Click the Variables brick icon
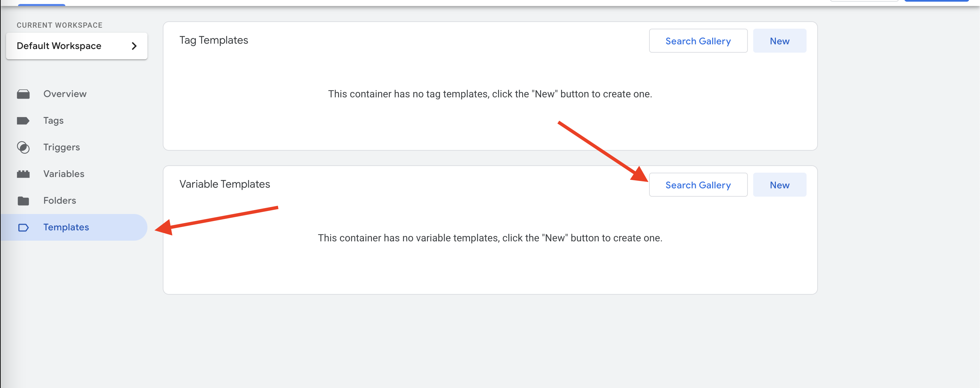 pos(23,174)
